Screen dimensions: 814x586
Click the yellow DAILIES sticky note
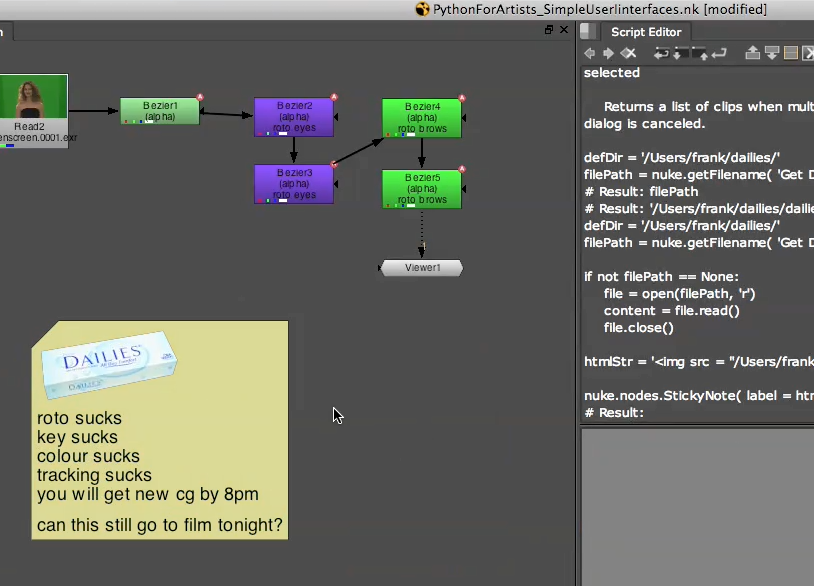[160, 430]
